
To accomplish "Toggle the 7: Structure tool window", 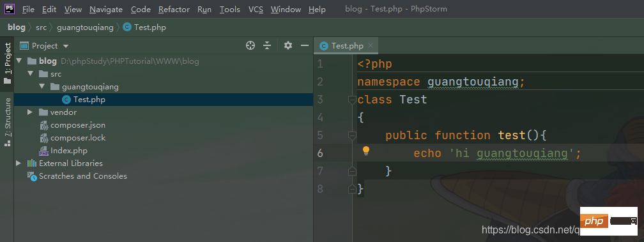I will pos(8,122).
